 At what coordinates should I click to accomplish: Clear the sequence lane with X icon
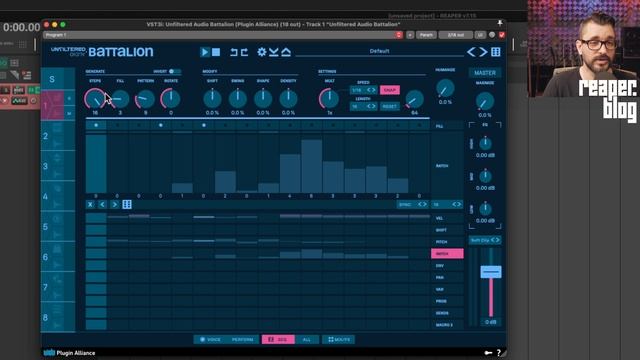90,204
